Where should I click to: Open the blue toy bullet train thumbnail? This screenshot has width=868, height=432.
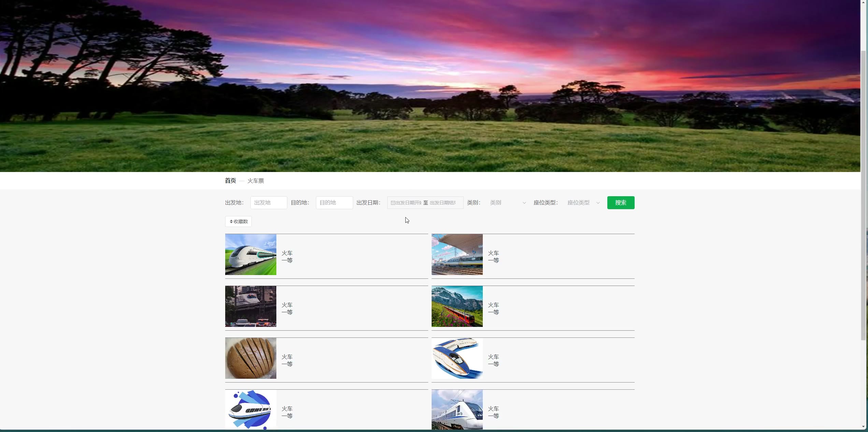pos(457,358)
